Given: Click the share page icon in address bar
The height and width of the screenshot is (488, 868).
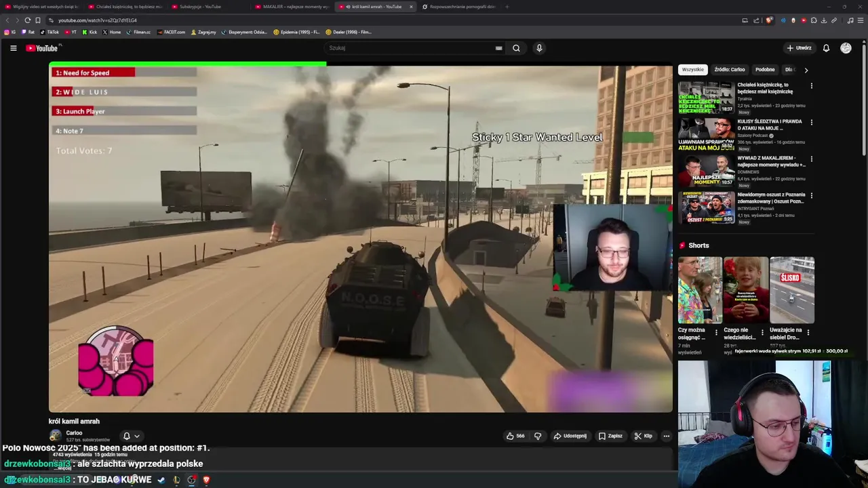Looking at the screenshot, I should 756,20.
